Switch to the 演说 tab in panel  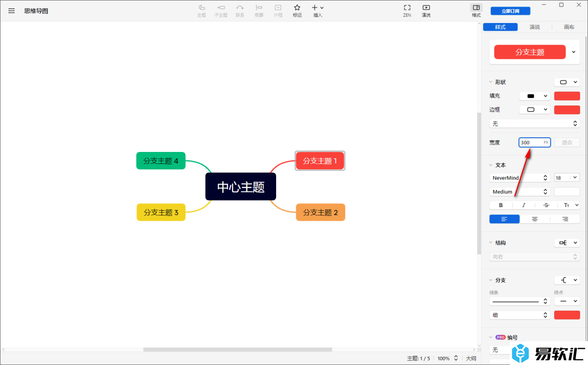tap(535, 27)
